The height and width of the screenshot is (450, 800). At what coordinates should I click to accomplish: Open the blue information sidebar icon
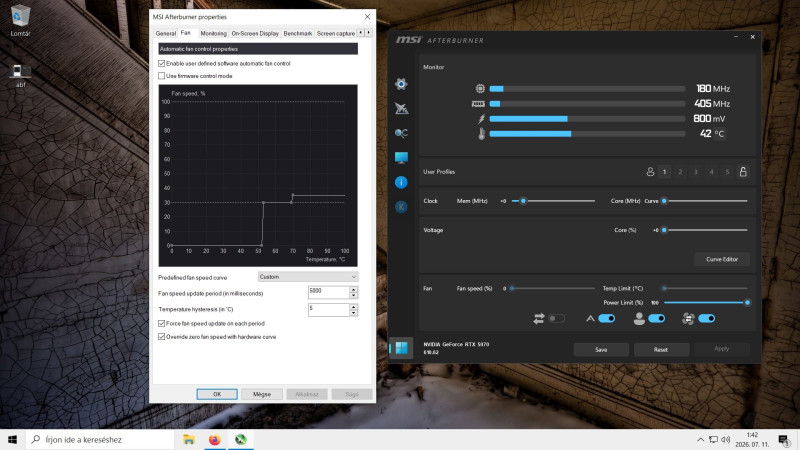[x=401, y=182]
